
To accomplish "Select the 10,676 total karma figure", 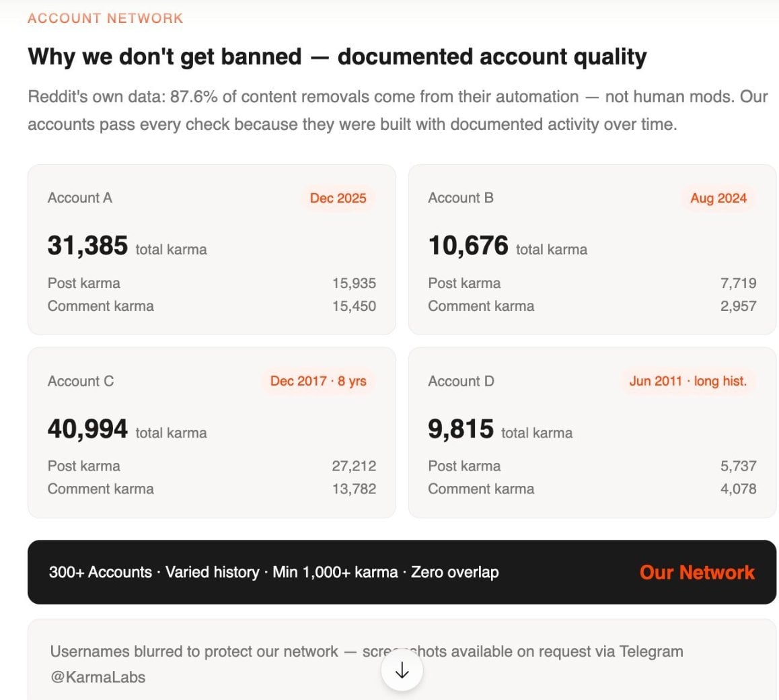I will click(468, 246).
